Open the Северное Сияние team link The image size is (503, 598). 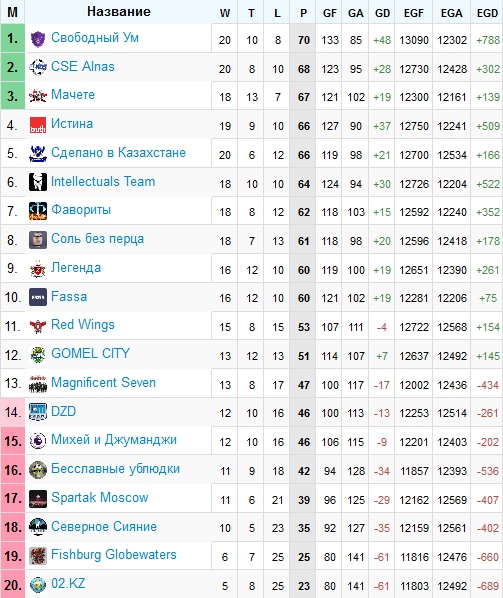coord(104,527)
